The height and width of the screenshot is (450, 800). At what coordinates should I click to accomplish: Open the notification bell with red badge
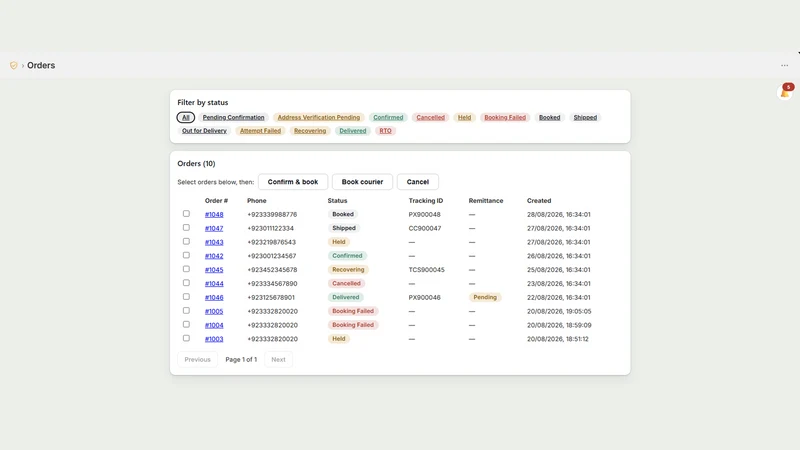pos(785,92)
